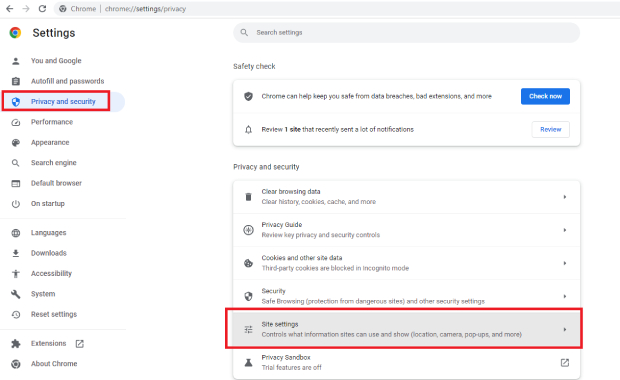Click the compass icon for Privacy Guide
Viewport: 620px width, 380px height.
(248, 230)
